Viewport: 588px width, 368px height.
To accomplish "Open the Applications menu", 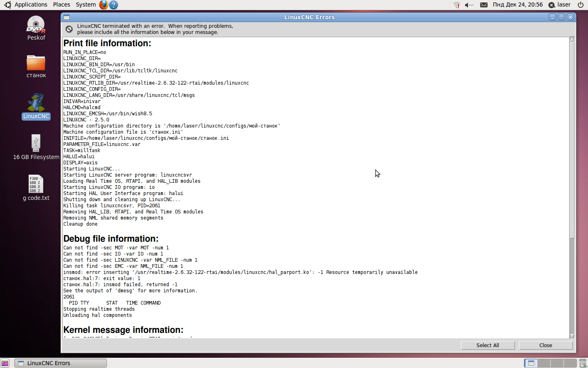I will click(x=31, y=4).
